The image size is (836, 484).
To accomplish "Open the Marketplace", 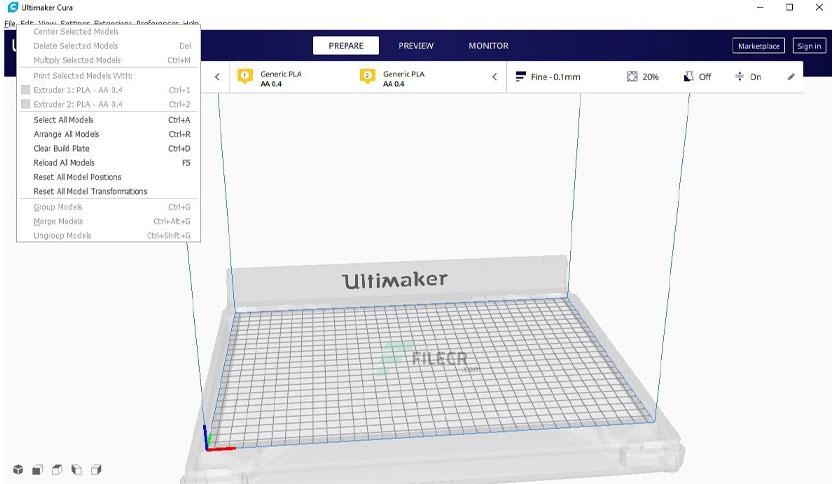I will click(758, 46).
